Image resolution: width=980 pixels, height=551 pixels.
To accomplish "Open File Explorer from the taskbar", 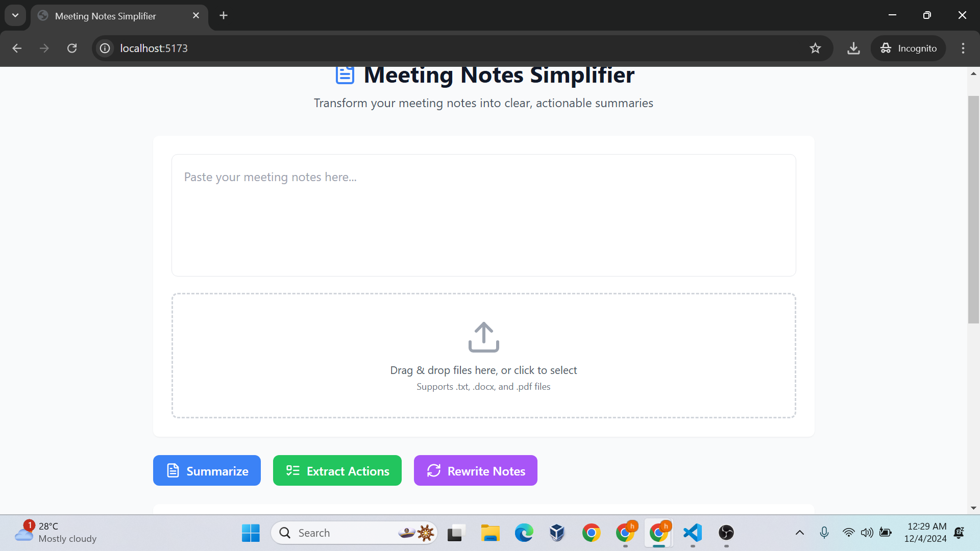I will (x=490, y=533).
